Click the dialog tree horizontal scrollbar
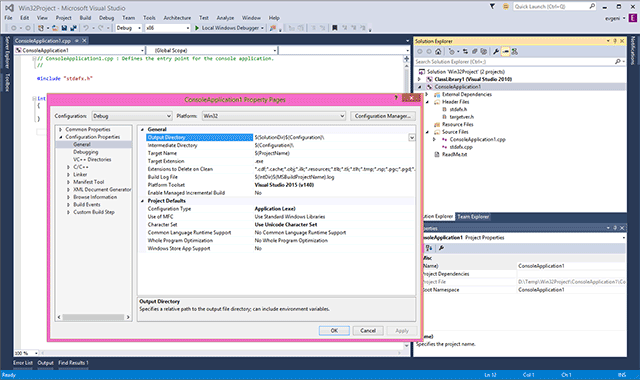 coord(93,317)
